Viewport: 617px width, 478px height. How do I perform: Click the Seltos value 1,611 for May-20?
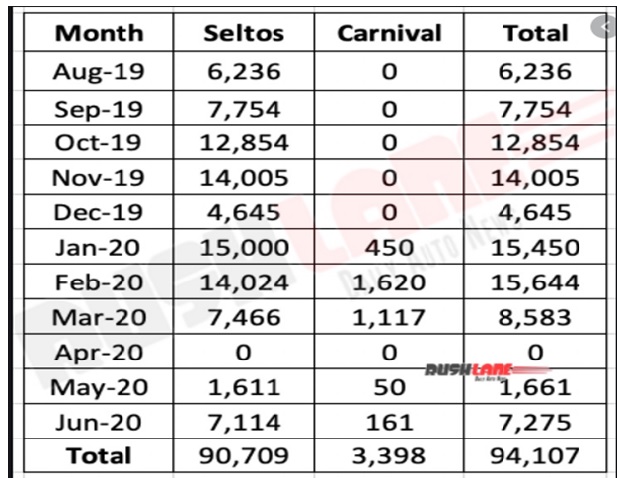[244, 387]
